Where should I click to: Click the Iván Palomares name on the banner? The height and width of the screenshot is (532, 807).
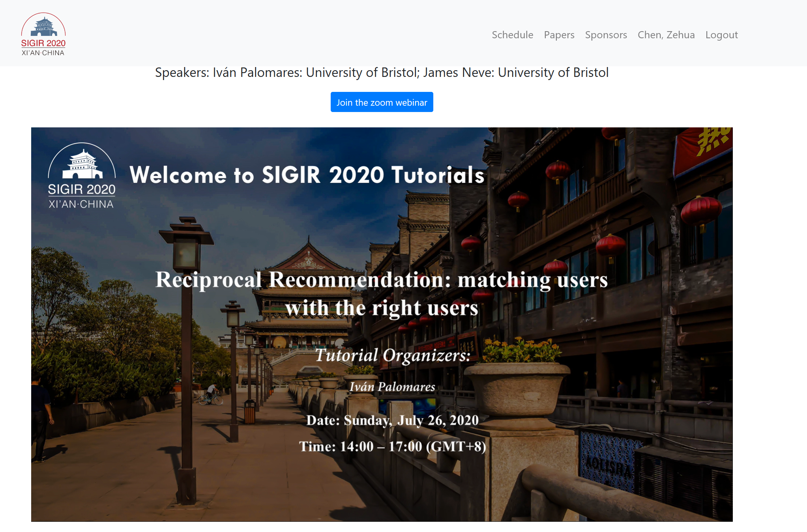click(x=392, y=386)
